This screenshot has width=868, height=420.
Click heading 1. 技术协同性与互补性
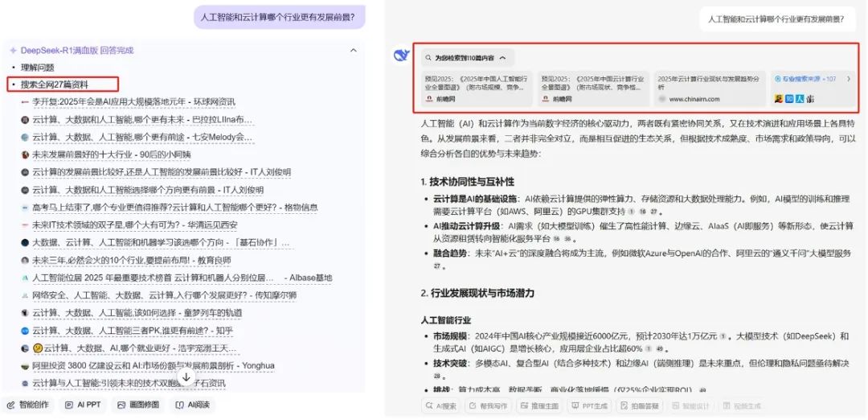[x=467, y=182]
